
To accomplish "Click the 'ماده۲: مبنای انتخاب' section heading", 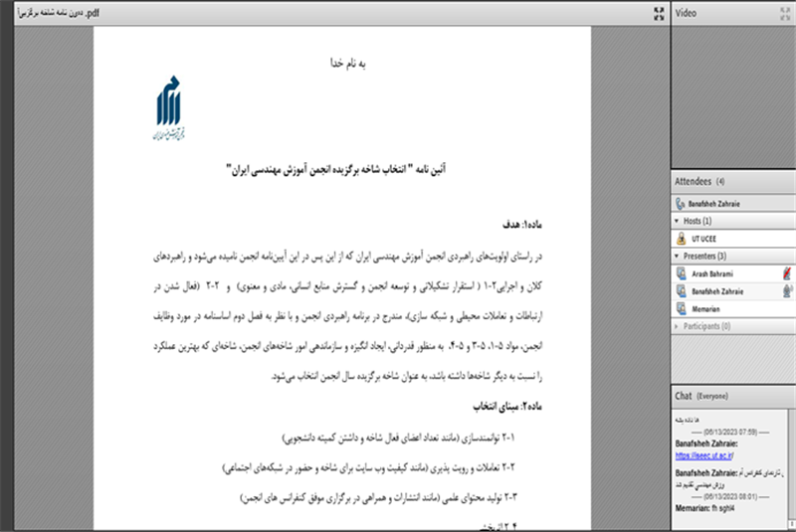I will tap(507, 407).
